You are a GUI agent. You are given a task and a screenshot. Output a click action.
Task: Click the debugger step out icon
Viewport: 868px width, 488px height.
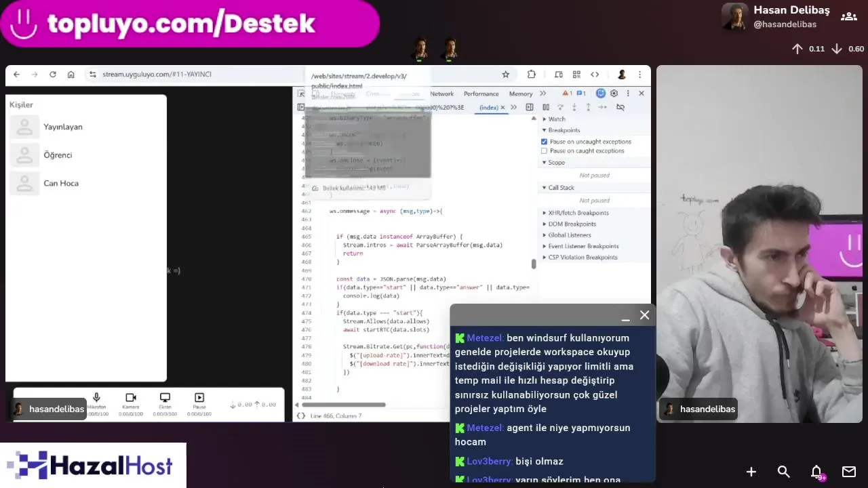588,107
